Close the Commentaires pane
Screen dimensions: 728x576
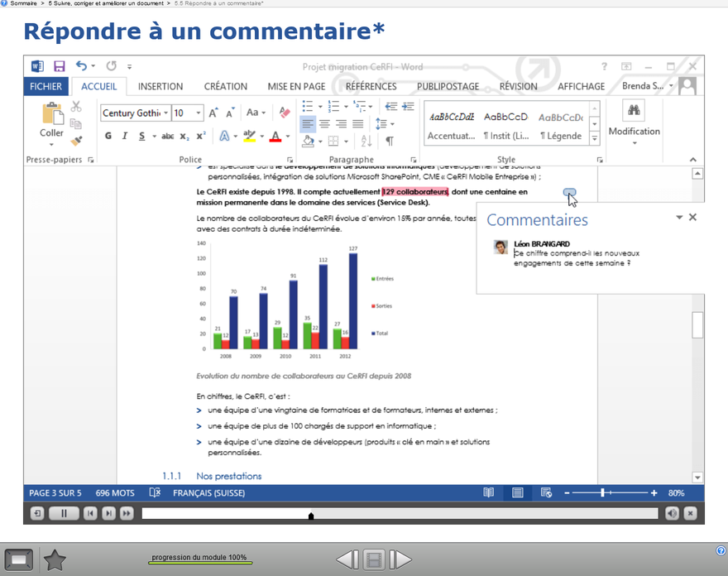pos(692,218)
